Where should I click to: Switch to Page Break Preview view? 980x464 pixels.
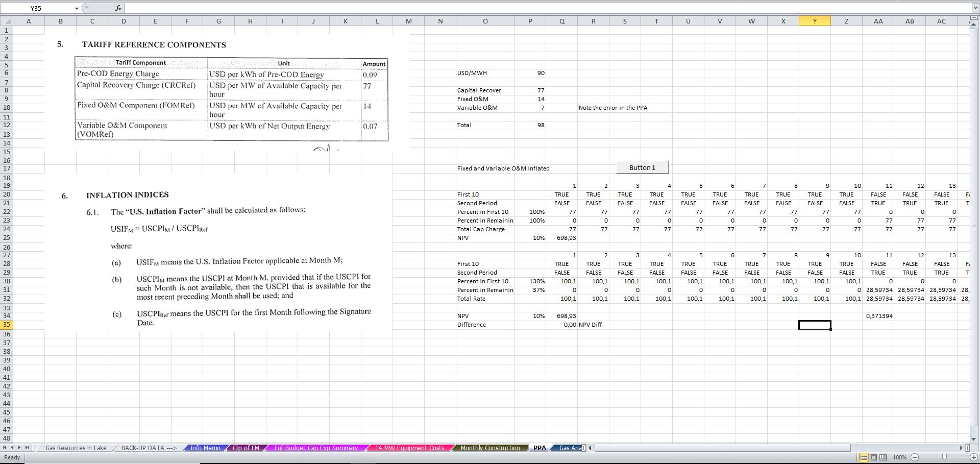(882, 457)
